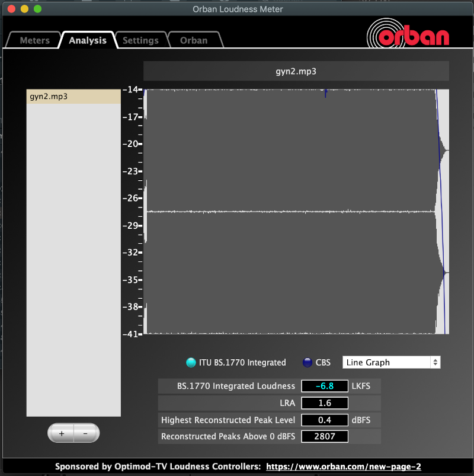Click the Highest Reconstructed Peak Level value
Viewport: 474px width, 476px height.
click(325, 420)
